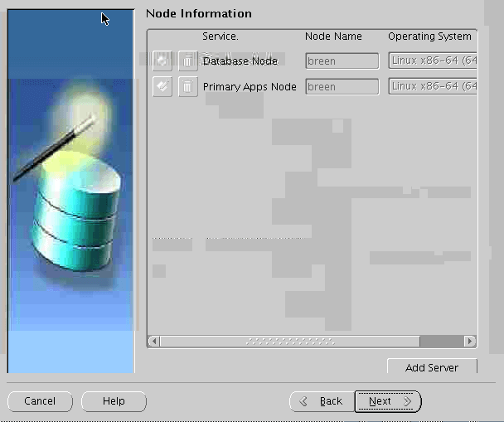Click the Service column header
Screen dimensions: 504x422
[x=220, y=36]
